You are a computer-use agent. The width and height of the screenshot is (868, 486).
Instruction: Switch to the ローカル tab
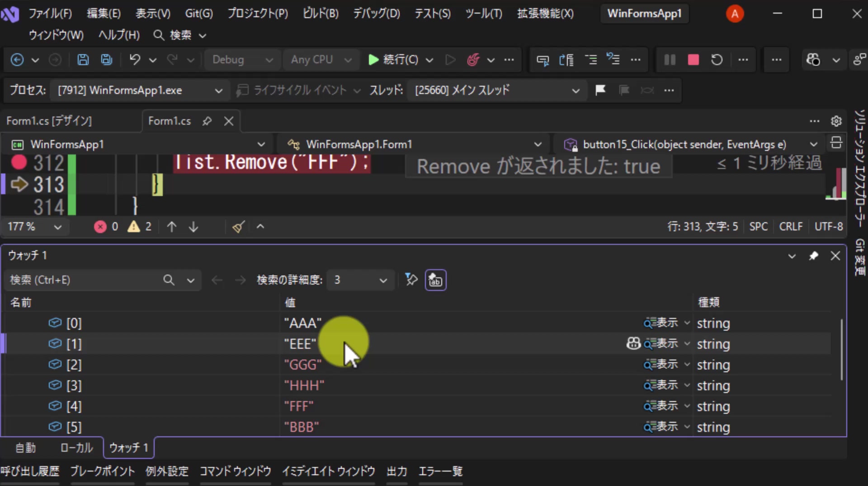[76, 448]
